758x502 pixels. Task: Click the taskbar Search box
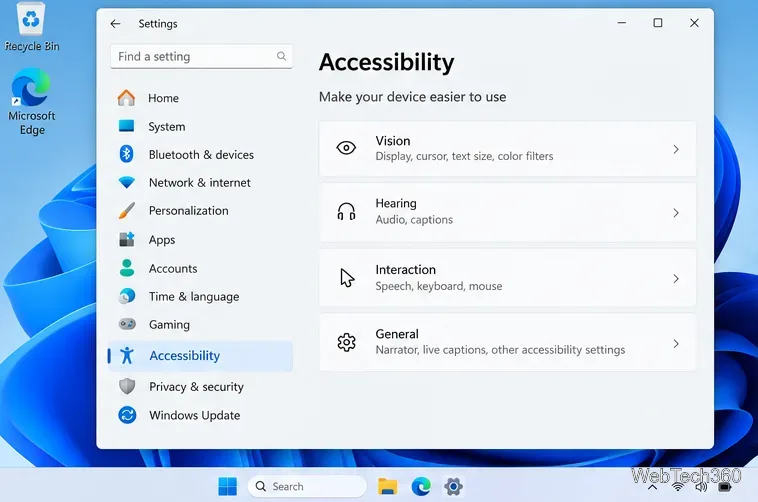coord(307,486)
